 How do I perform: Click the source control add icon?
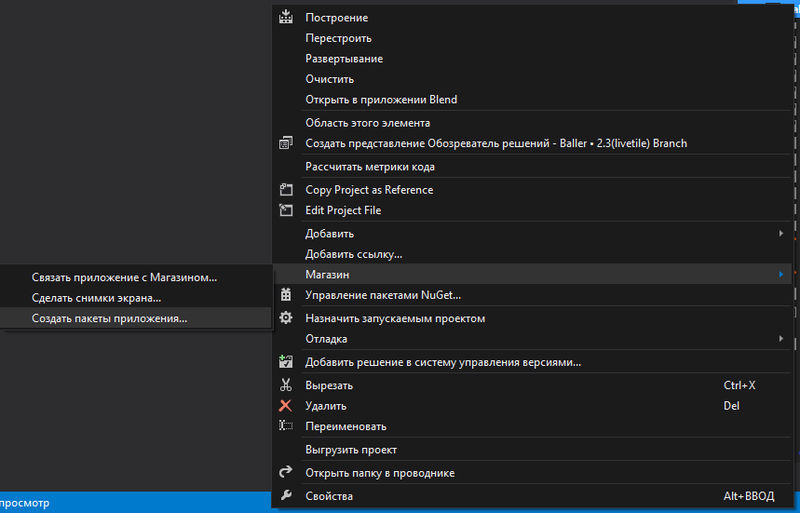tap(286, 362)
